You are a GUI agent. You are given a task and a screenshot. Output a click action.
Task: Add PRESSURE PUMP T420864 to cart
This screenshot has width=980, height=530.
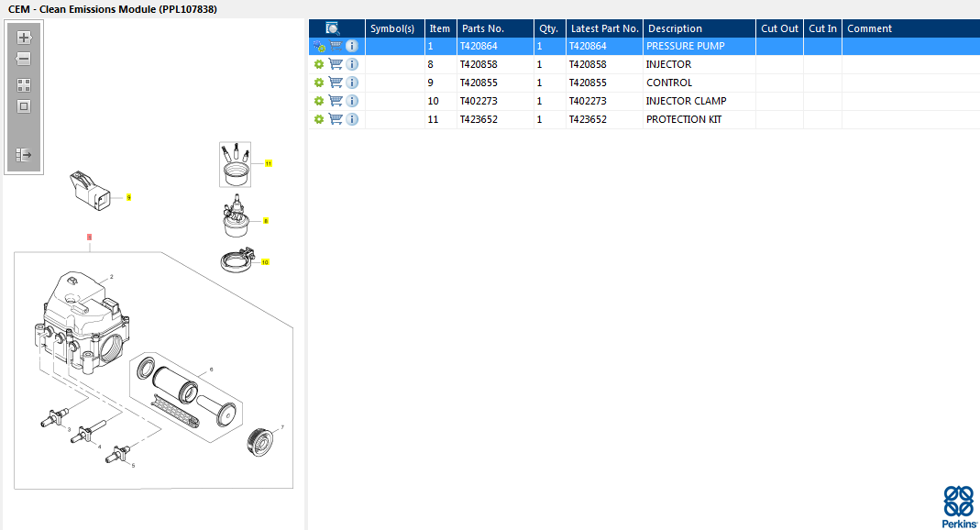pos(336,46)
